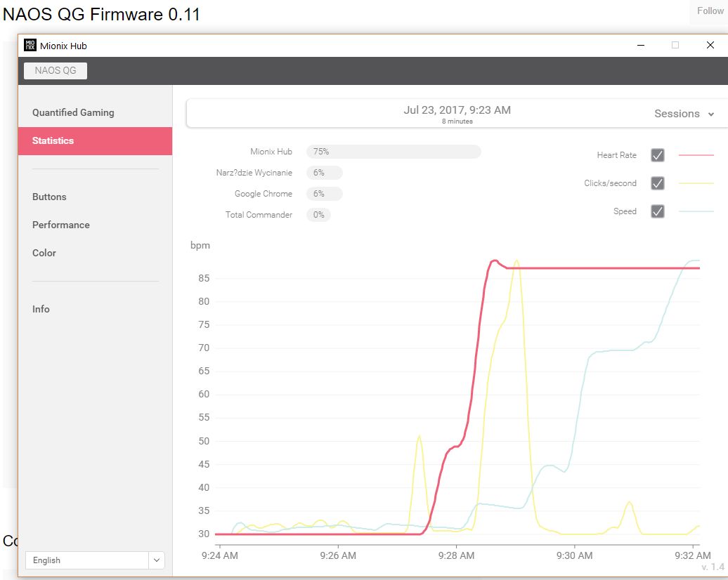Open the Statistics page
Image resolution: width=728 pixels, height=580 pixels.
click(95, 140)
